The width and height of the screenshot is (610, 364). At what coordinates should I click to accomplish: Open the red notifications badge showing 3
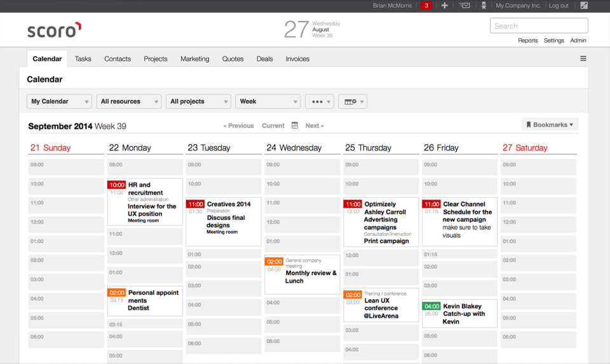(426, 6)
